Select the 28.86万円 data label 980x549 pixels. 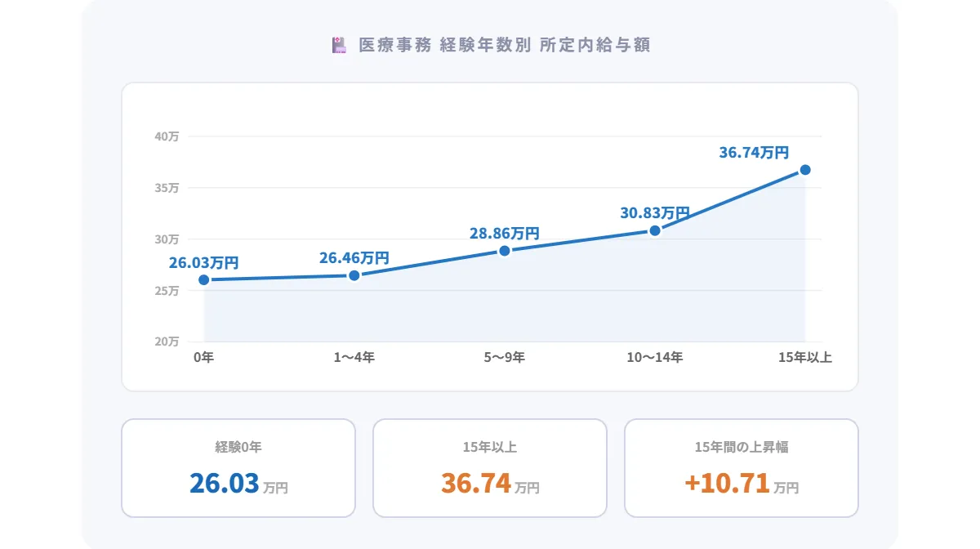tap(505, 234)
